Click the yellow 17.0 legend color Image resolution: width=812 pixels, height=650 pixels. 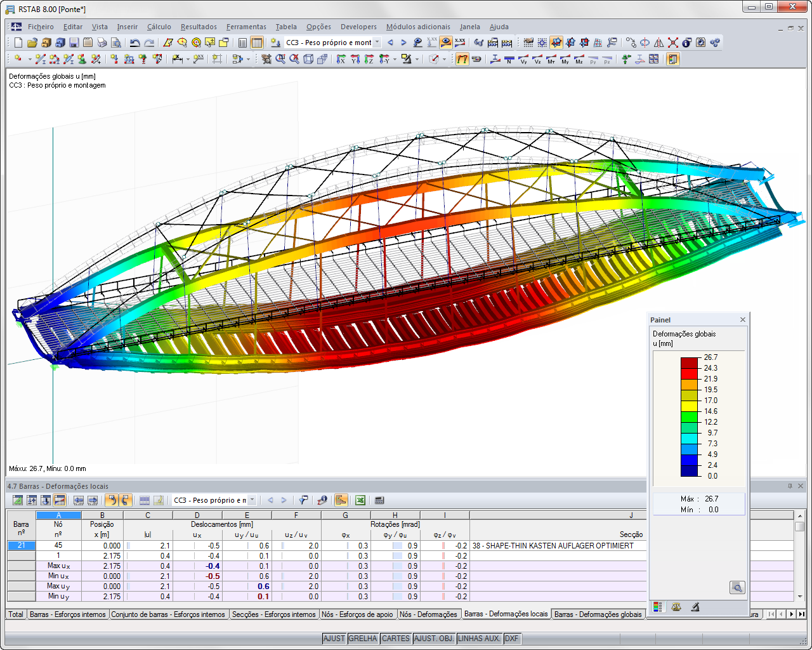coord(690,406)
